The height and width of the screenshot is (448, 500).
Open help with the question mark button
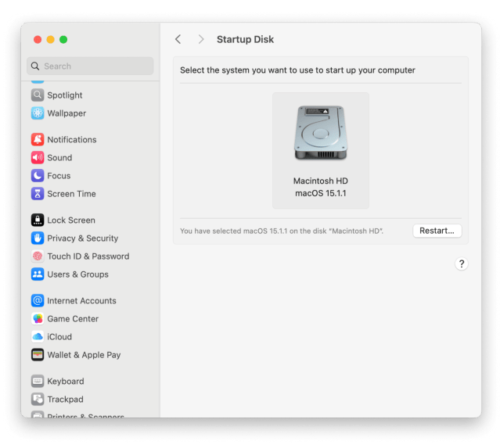point(461,263)
